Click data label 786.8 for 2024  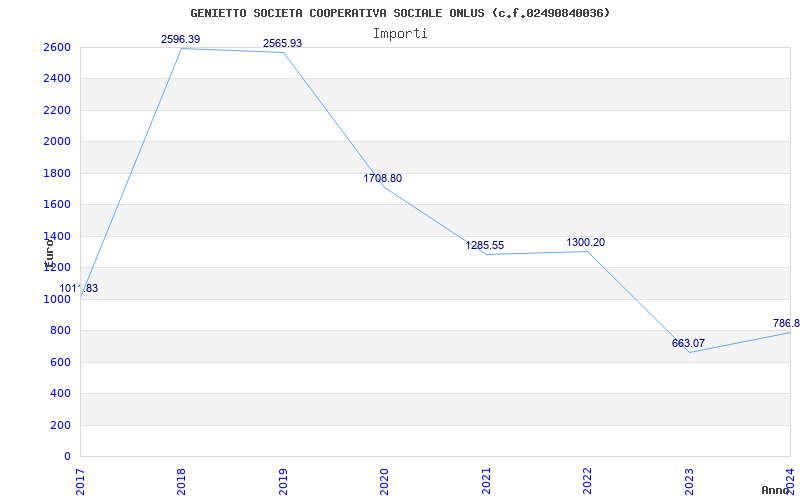click(x=786, y=323)
